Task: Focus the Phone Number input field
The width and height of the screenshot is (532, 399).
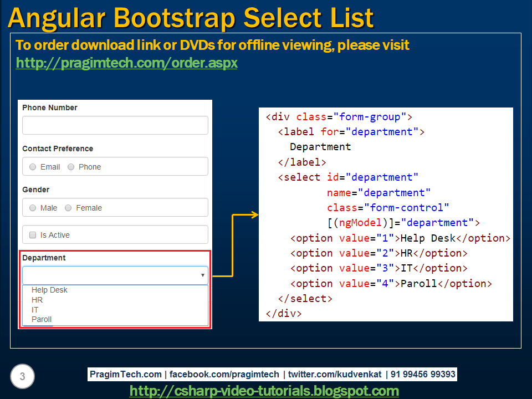Action: [x=115, y=125]
